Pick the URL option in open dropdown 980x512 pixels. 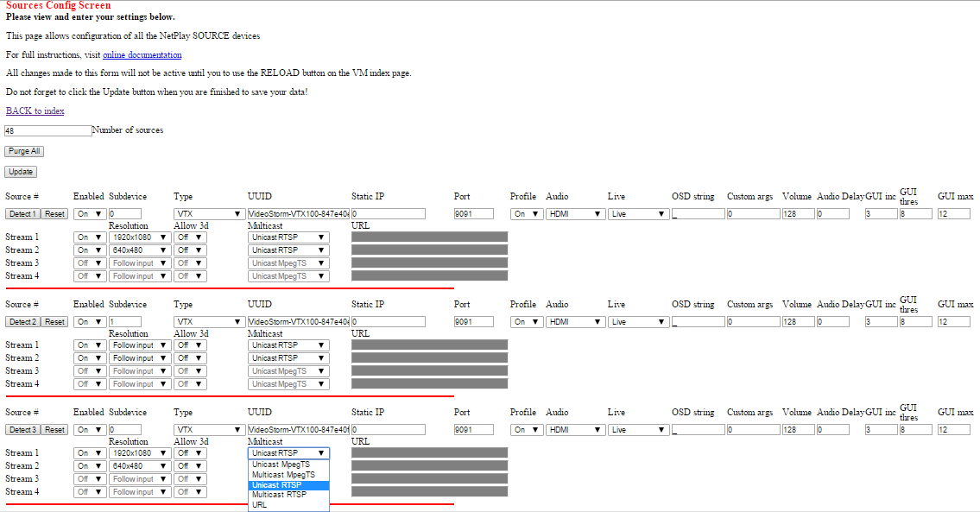tap(259, 505)
